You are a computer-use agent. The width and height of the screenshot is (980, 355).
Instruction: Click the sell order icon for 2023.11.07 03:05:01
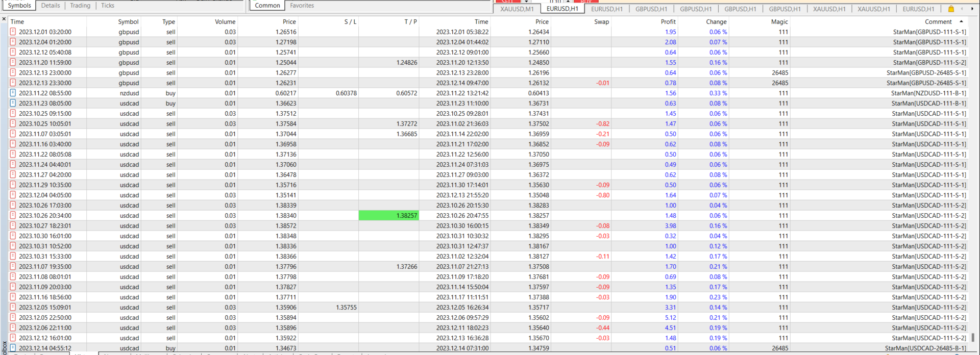click(x=13, y=134)
